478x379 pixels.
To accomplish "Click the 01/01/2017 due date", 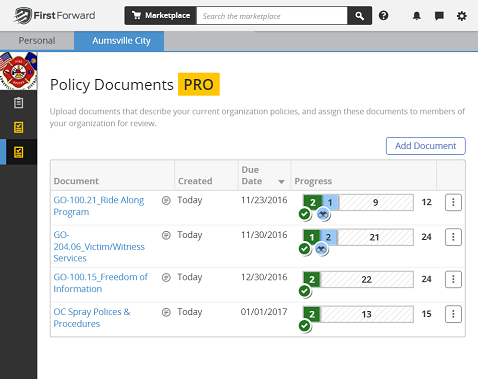I will point(264,312).
